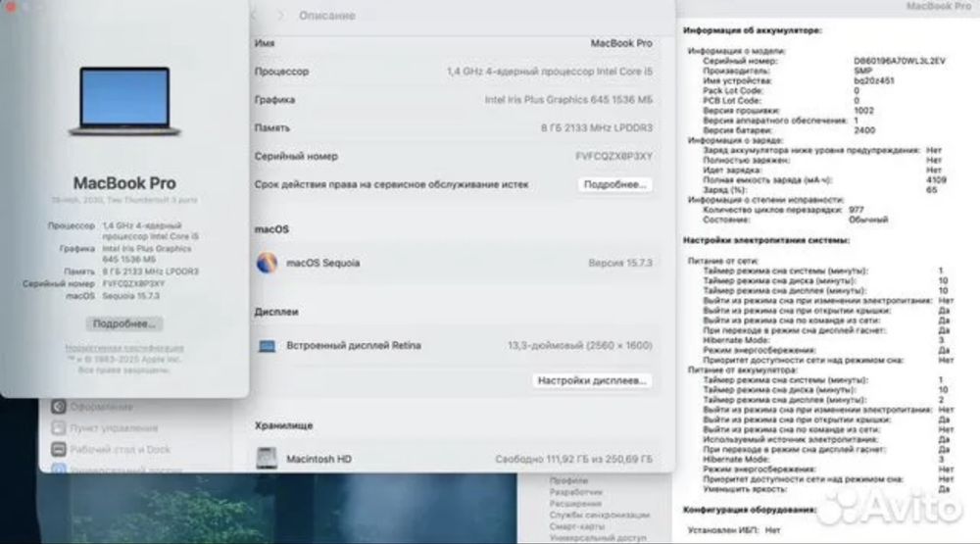The width and height of the screenshot is (980, 544).
Task: Click display size 13,3-дюймовый (2560 × 1600)
Action: (x=580, y=345)
